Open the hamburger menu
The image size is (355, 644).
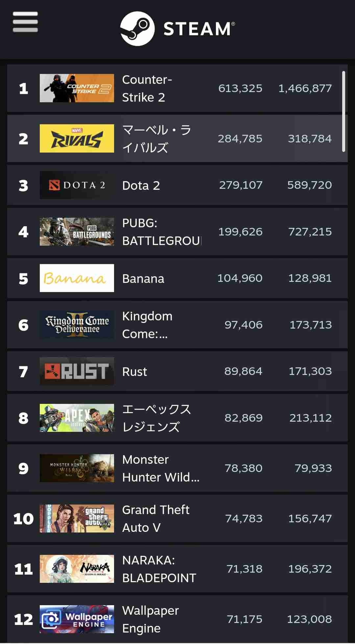pos(25,22)
